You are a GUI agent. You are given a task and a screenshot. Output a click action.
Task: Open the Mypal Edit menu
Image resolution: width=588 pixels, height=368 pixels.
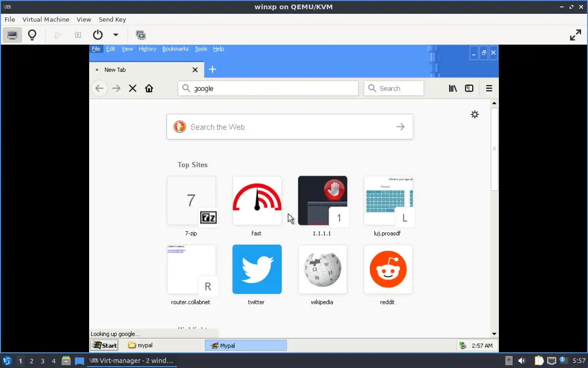pos(111,49)
